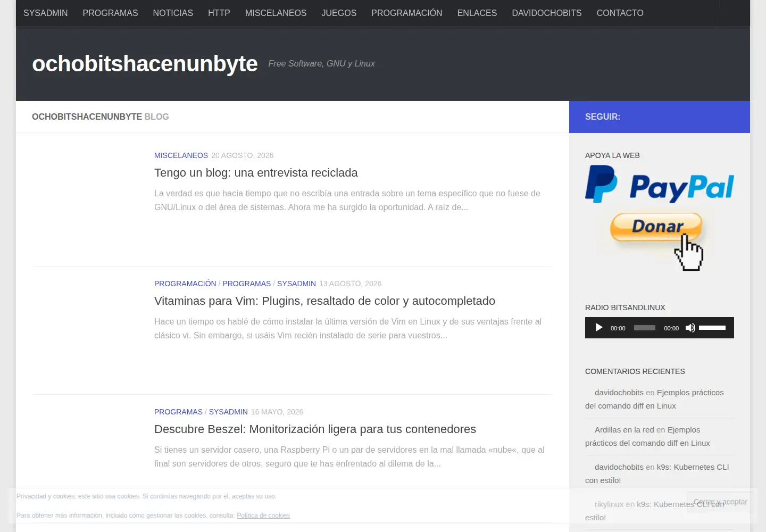Open PROGRAMAS category tag on Beszel post
The width and height of the screenshot is (766, 532).
(x=178, y=412)
